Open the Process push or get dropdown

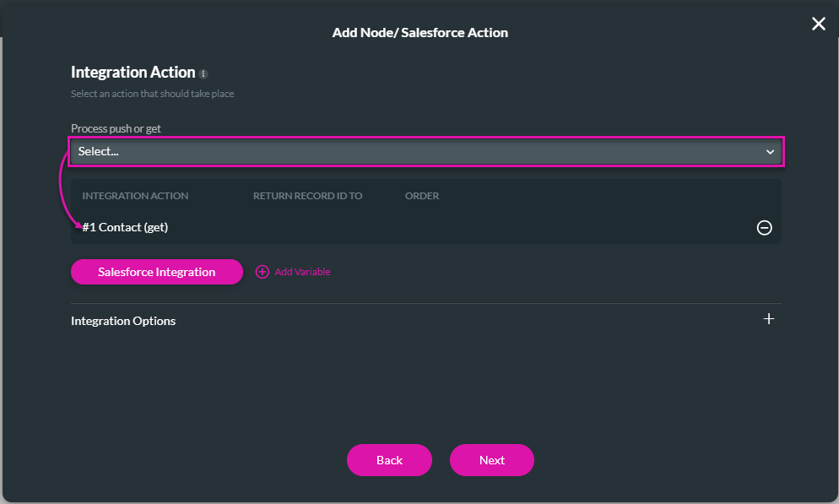[426, 151]
